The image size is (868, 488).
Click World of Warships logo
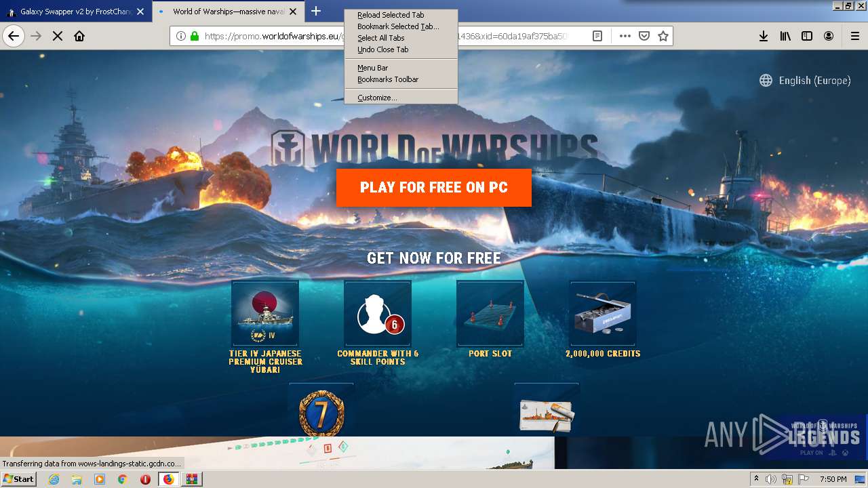point(434,148)
